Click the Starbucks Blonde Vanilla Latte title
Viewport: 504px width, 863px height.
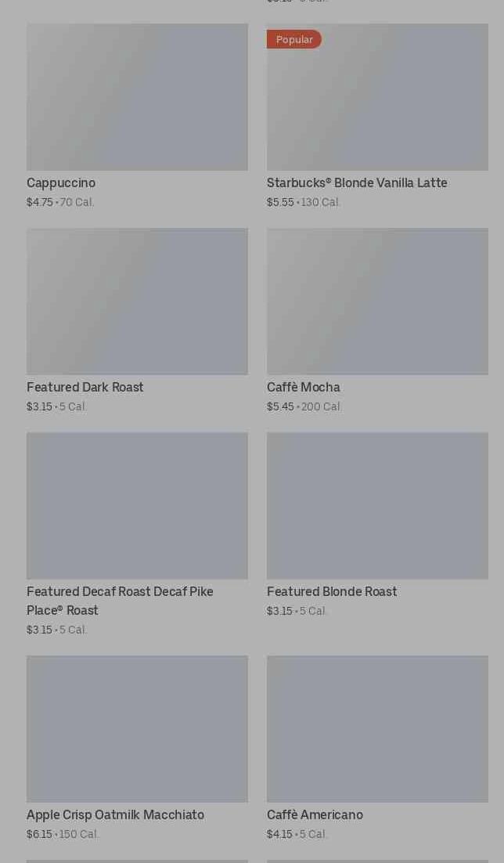(x=357, y=183)
